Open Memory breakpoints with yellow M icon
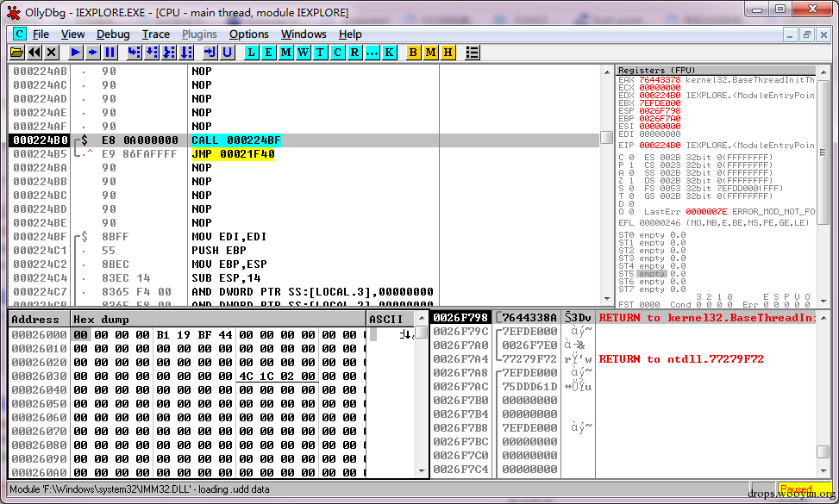The height and width of the screenshot is (504, 839). click(x=430, y=53)
